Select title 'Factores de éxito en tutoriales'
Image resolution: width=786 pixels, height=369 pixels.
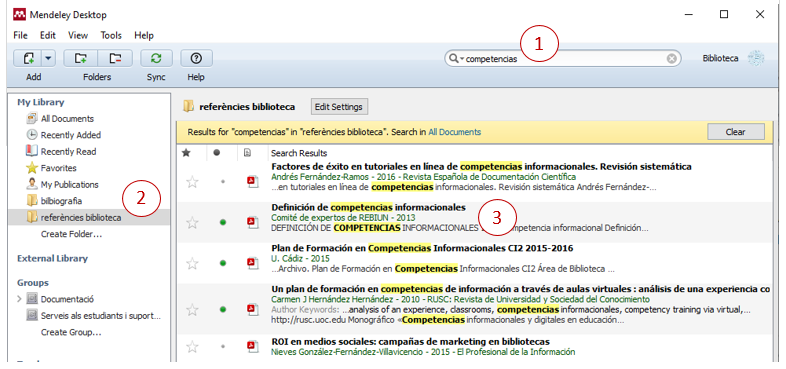481,166
